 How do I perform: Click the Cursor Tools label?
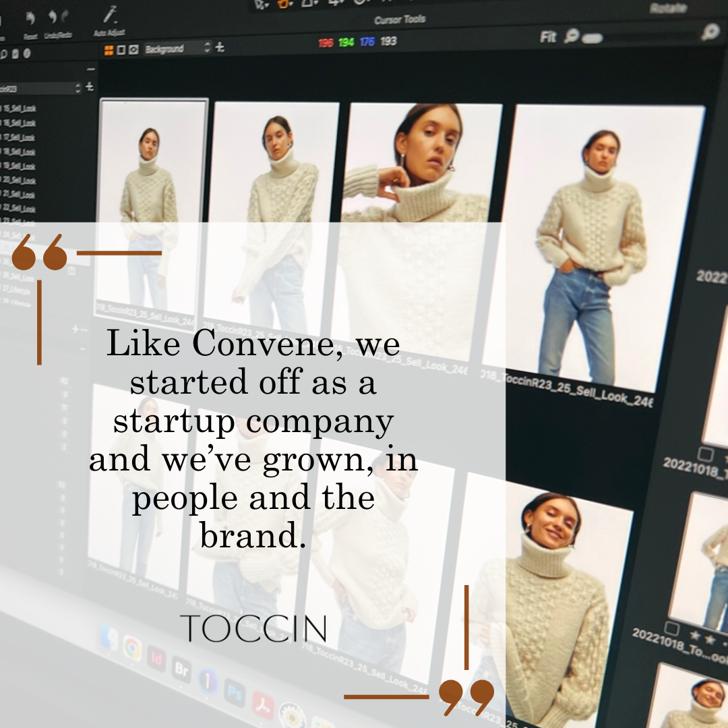pyautogui.click(x=400, y=20)
